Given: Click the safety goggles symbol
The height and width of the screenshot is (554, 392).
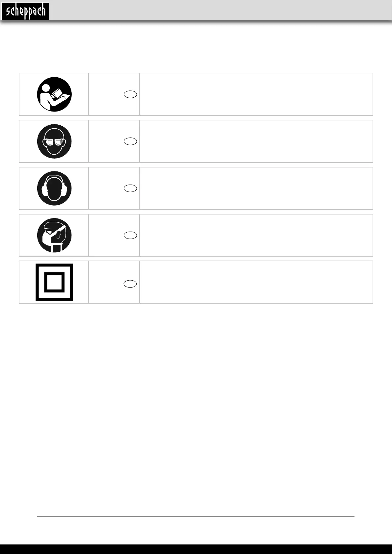Looking at the screenshot, I should pyautogui.click(x=54, y=141).
